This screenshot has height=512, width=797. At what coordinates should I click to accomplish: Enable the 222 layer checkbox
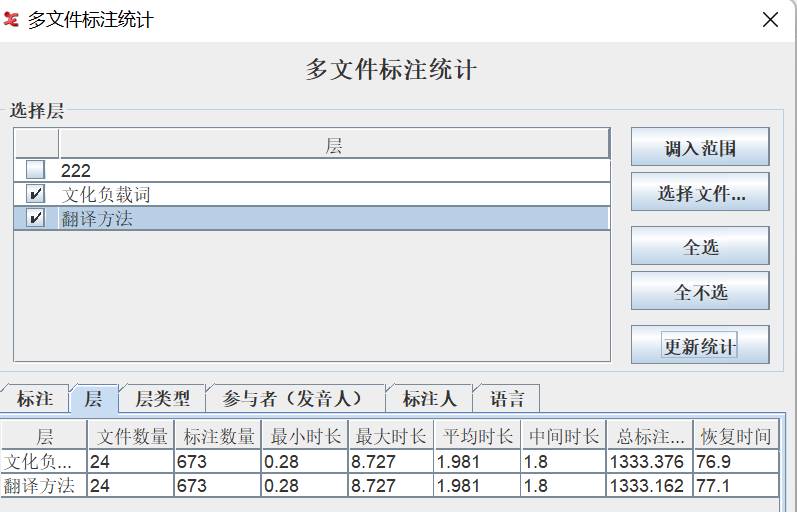click(36, 171)
